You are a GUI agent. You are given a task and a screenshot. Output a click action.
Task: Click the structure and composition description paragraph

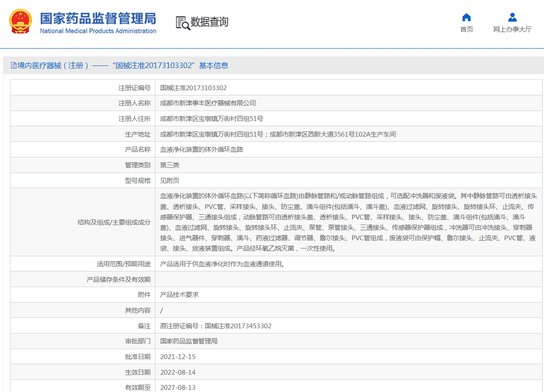(x=349, y=222)
